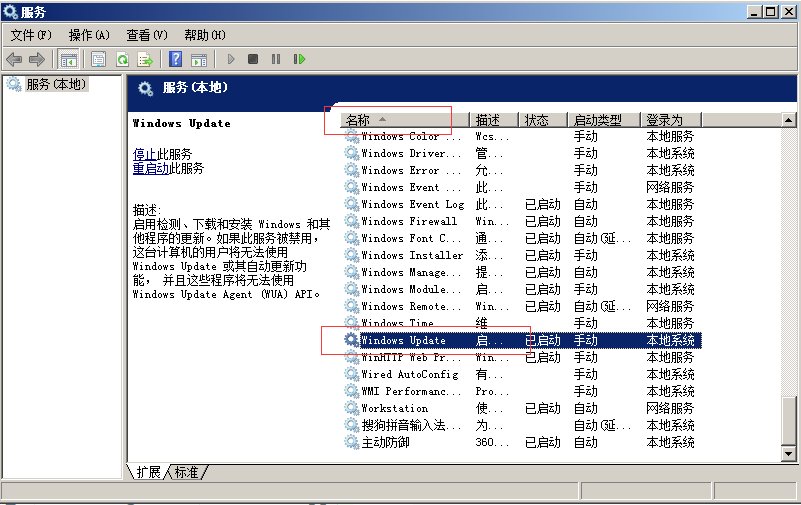Click the Export list toolbar icon
Screen dimensions: 801x505
coord(146,60)
